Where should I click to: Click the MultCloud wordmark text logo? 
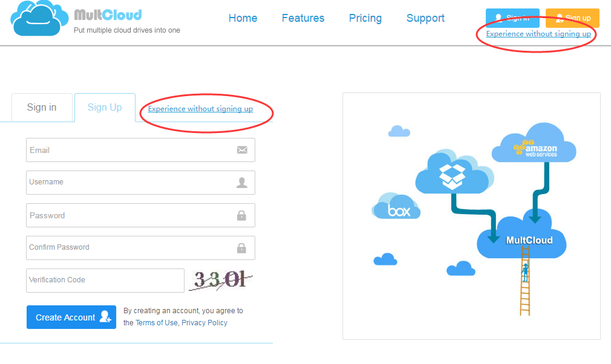point(108,15)
